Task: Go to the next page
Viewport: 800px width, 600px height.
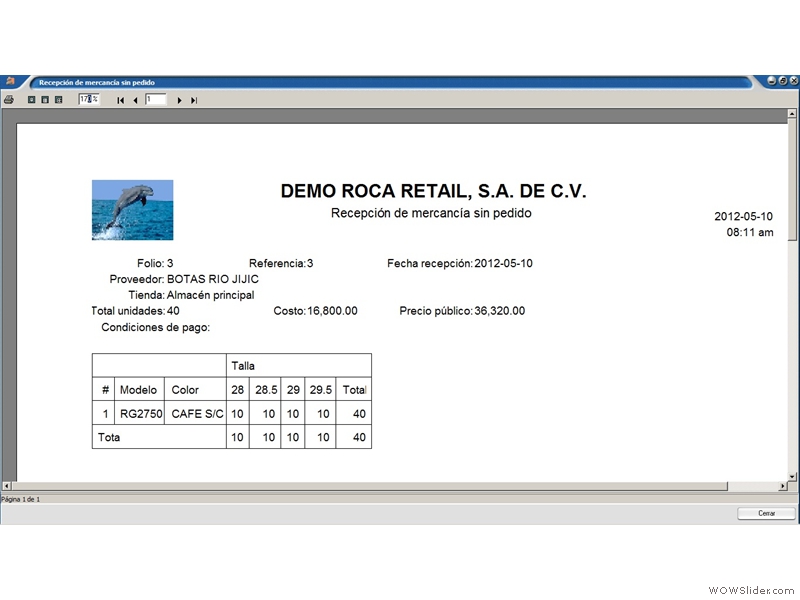Action: tap(179, 101)
